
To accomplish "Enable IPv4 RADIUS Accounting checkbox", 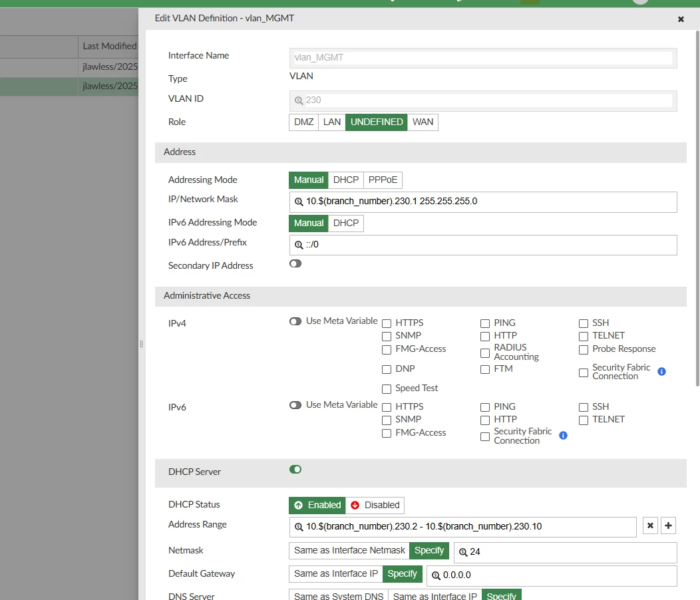I will (485, 353).
